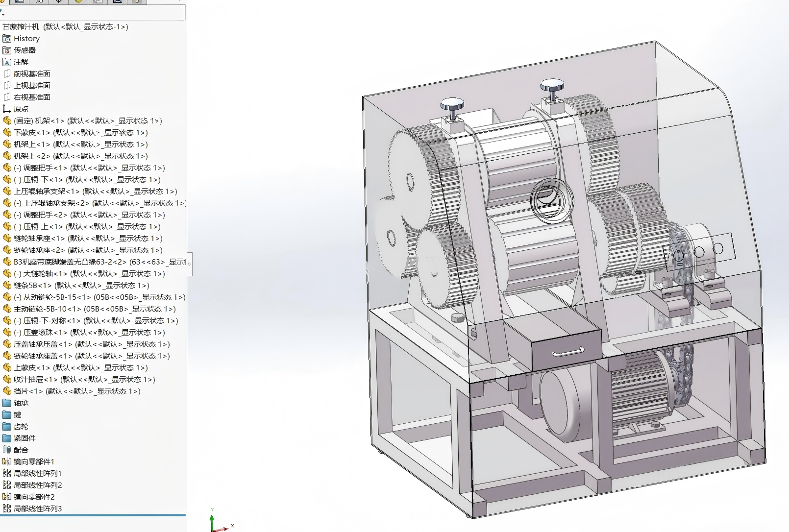Image resolution: width=789 pixels, height=532 pixels.
Task: Click the 配合 mates icon
Action: coord(7,450)
